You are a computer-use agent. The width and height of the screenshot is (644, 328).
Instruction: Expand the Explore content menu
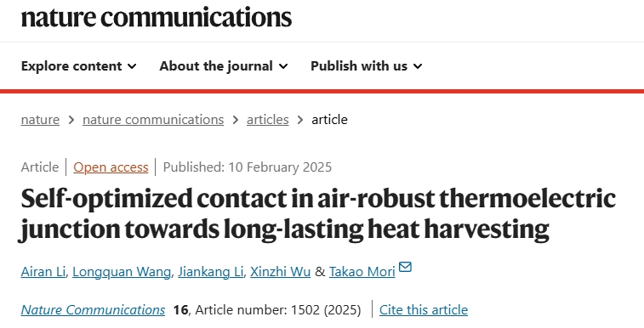click(78, 66)
